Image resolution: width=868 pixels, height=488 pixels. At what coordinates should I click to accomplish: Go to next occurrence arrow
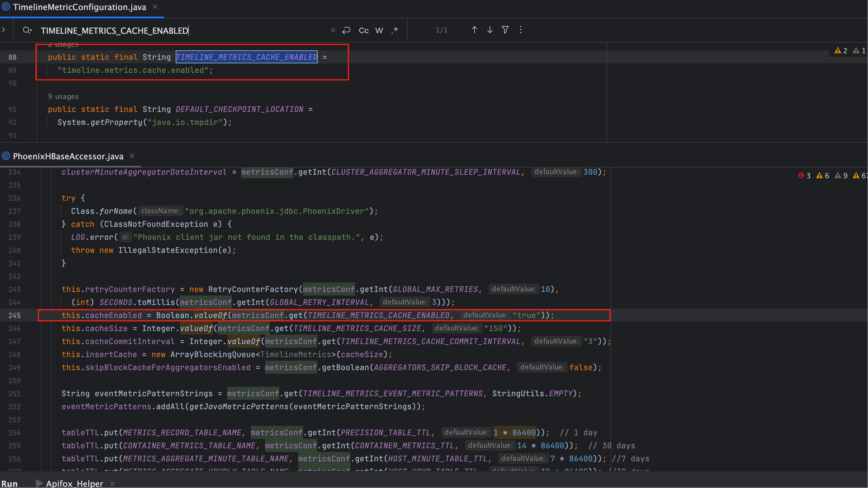[x=490, y=30]
